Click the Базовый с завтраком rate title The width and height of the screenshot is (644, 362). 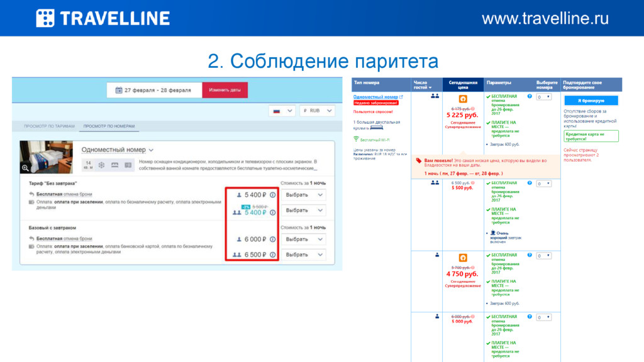coord(52,228)
